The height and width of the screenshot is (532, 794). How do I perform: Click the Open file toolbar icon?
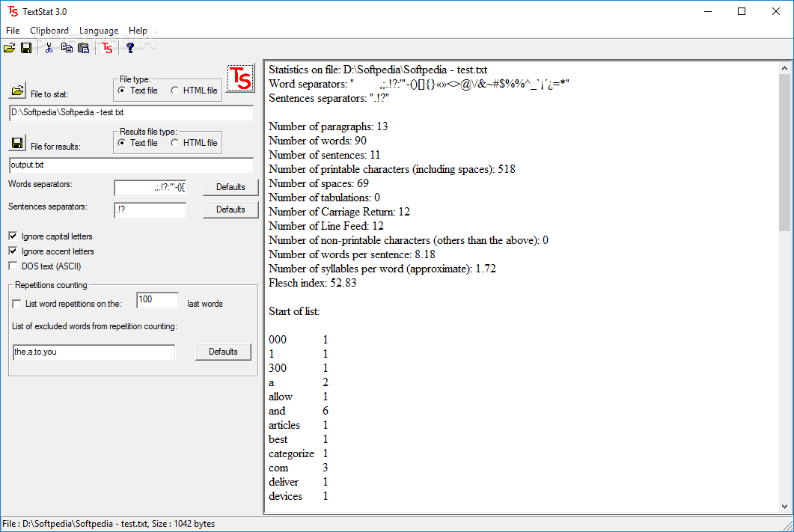[x=9, y=48]
